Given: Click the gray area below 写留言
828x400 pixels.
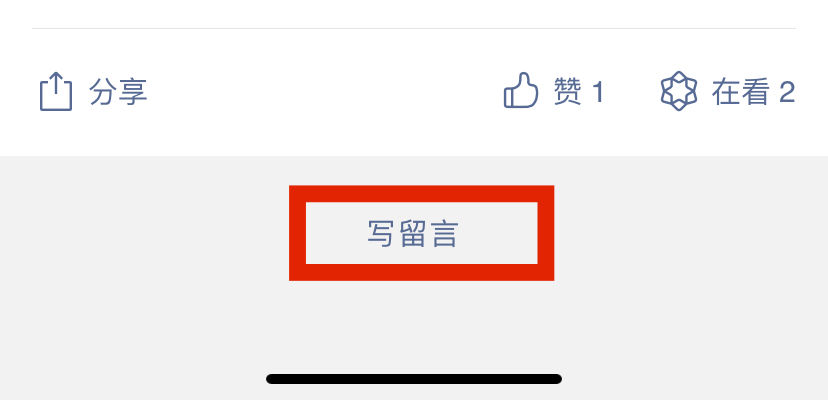Looking at the screenshot, I should (414, 325).
